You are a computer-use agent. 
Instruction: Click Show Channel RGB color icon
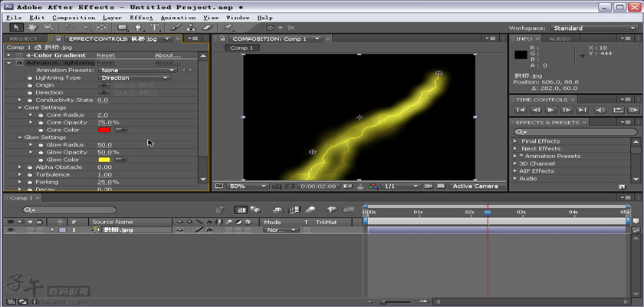pos(373,187)
